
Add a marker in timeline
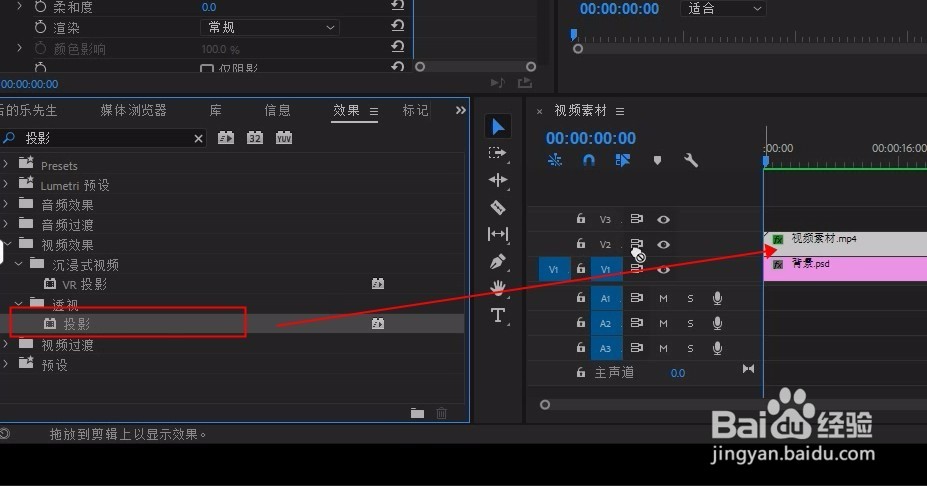pyautogui.click(x=657, y=160)
